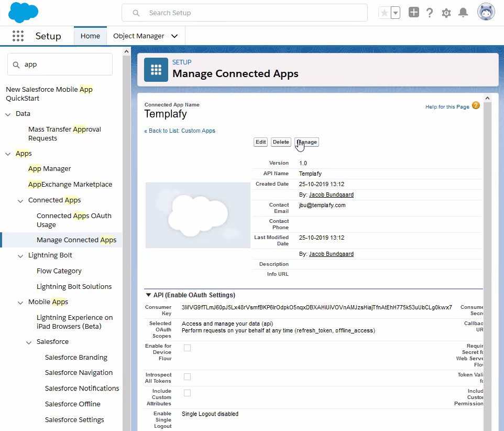The height and width of the screenshot is (431, 504).
Task: Click the favorites star icon
Action: click(385, 13)
